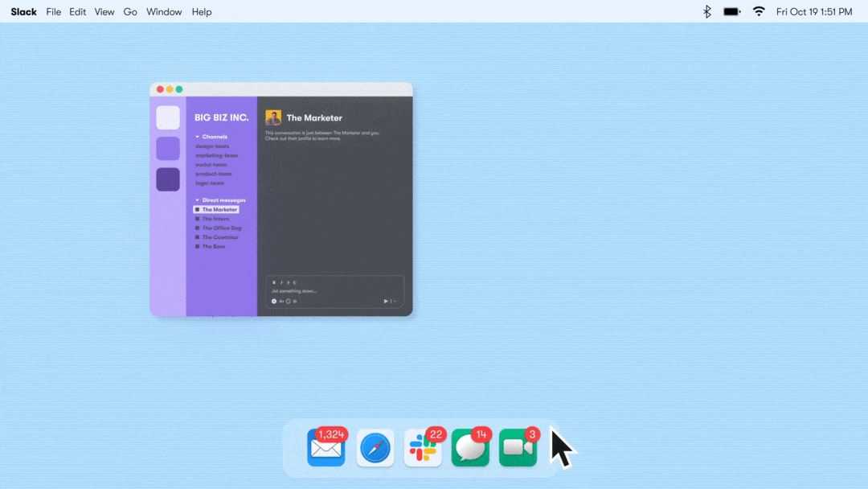Apply strikethrough formatting in the composer
The width and height of the screenshot is (868, 489).
pos(288,282)
